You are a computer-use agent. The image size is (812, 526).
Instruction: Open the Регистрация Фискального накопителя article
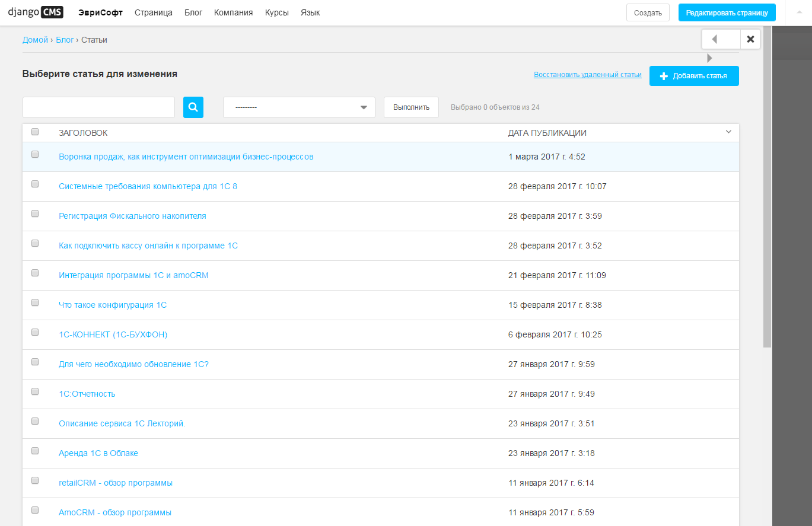point(132,216)
